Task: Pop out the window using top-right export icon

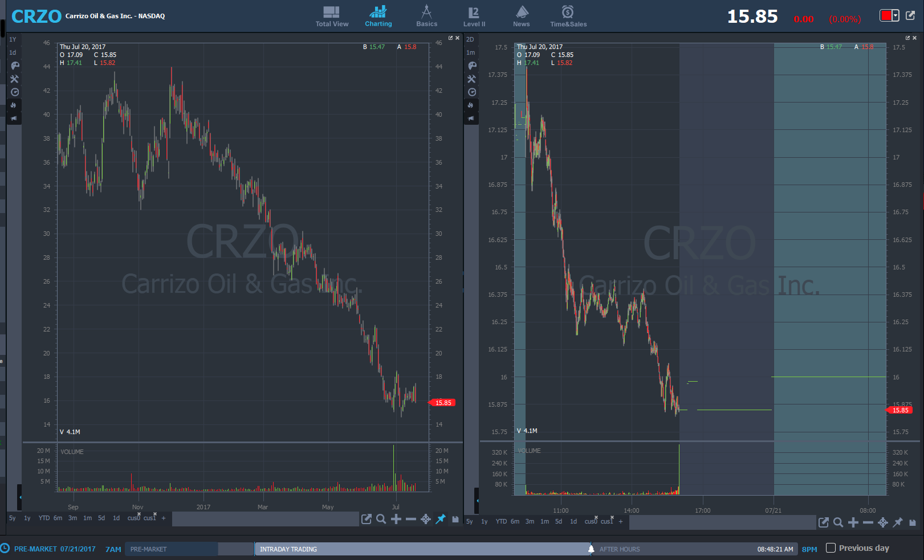Action: point(910,15)
